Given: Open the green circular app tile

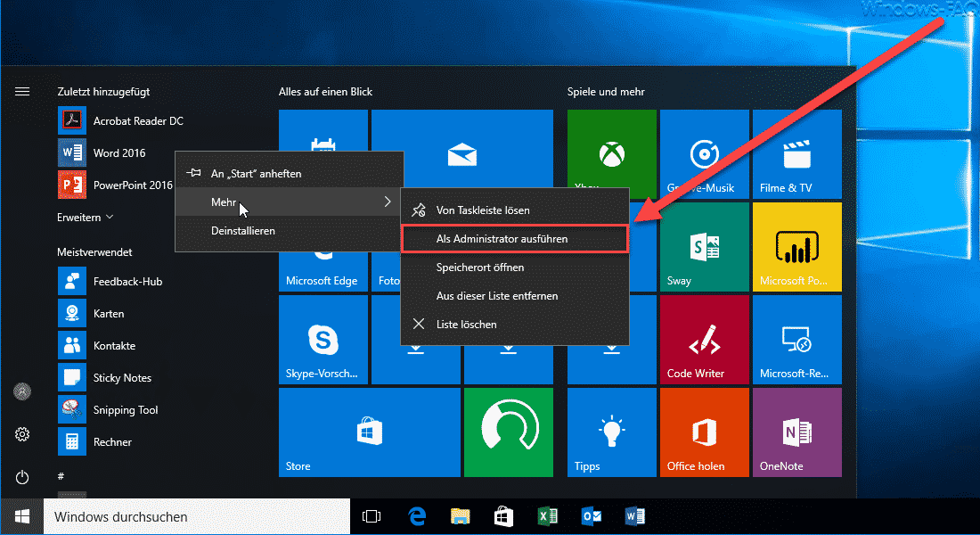Looking at the screenshot, I should click(x=508, y=432).
